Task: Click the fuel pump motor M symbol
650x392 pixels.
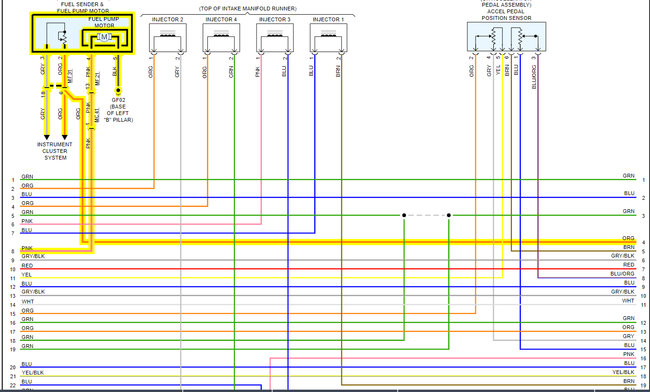Action: pos(104,37)
